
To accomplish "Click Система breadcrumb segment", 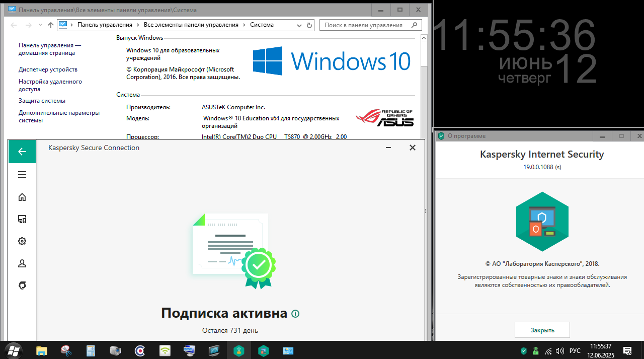I will tap(262, 25).
